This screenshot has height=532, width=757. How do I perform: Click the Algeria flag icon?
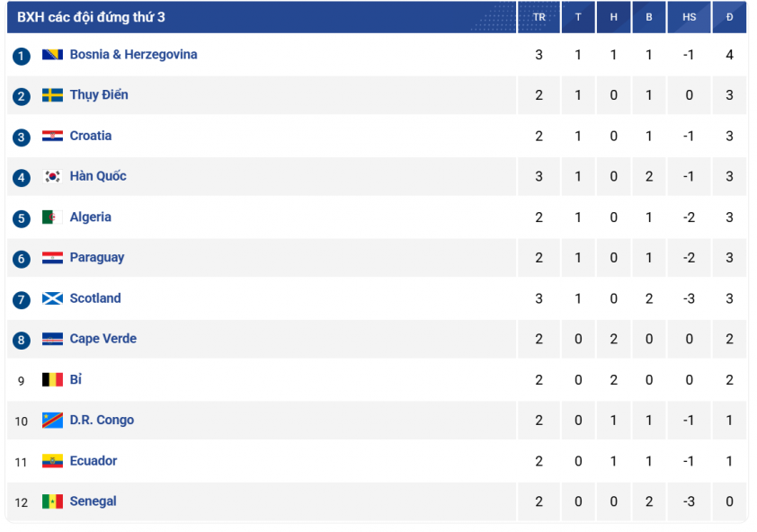(52, 217)
